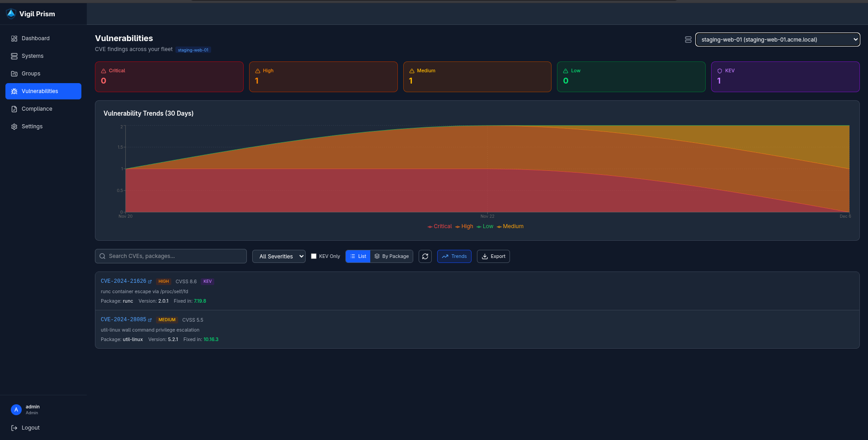Click the Export button

[x=493, y=257]
